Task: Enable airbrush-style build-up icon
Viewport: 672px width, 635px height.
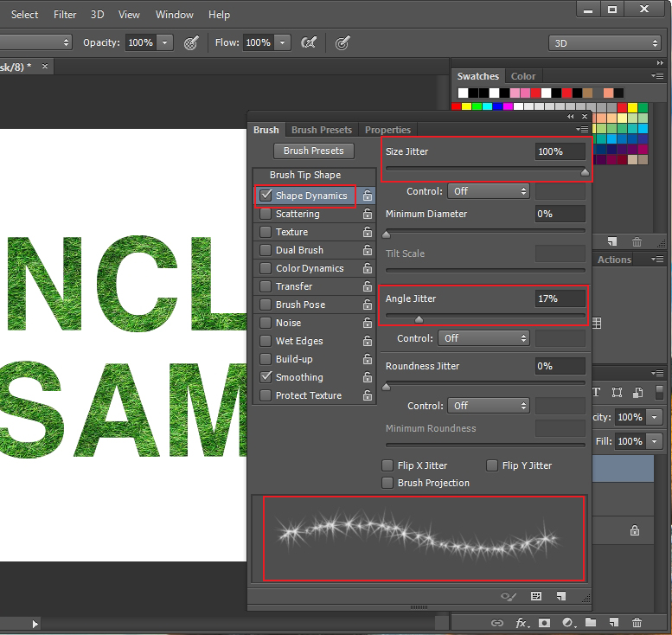Action: click(309, 42)
